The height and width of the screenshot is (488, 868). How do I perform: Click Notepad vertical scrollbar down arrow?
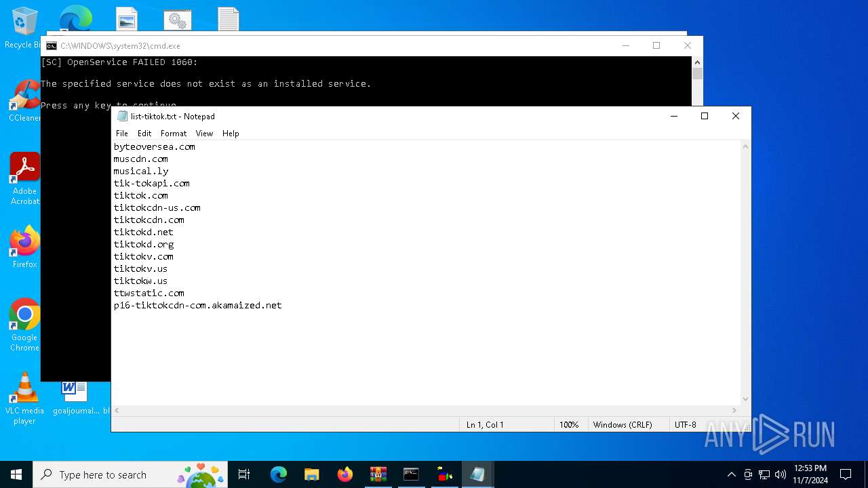tap(745, 399)
